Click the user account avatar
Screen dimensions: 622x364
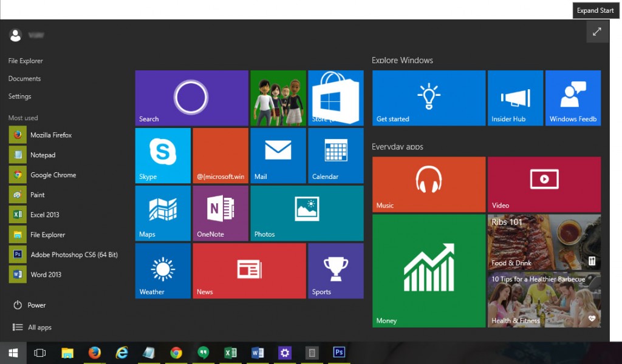pyautogui.click(x=15, y=35)
